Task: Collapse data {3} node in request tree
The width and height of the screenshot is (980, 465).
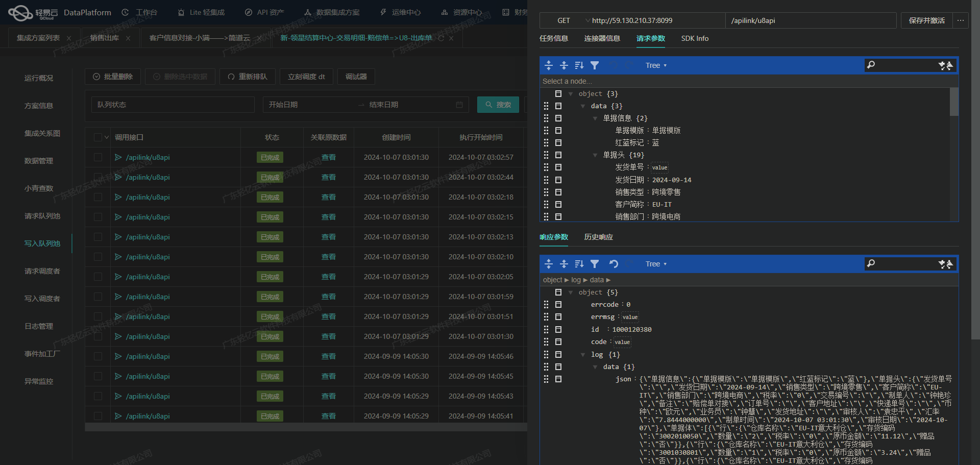Action: (x=583, y=106)
